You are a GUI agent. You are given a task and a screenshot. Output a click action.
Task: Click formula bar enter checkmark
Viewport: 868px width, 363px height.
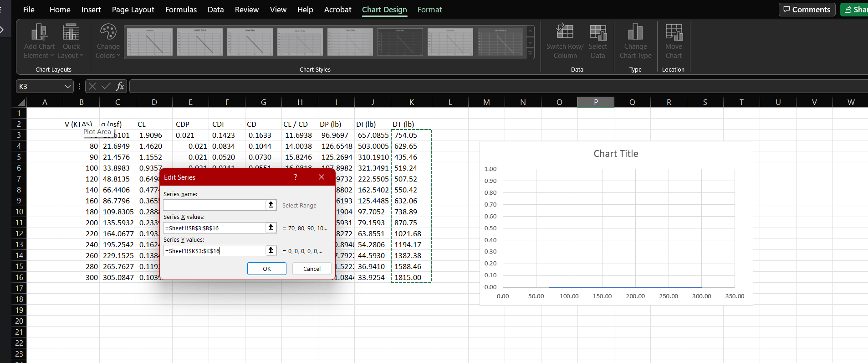pyautogui.click(x=106, y=86)
